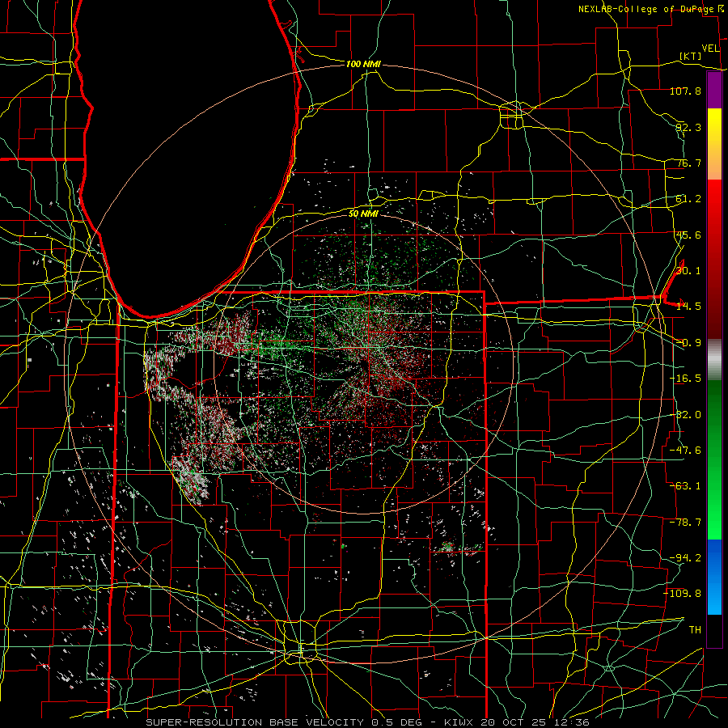Click the VEL legend title
Viewport: 728px width, 728px height.
(x=710, y=49)
